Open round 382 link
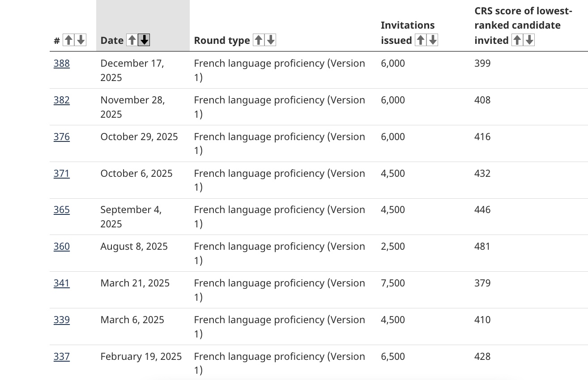The height and width of the screenshot is (380, 588). [x=62, y=100]
